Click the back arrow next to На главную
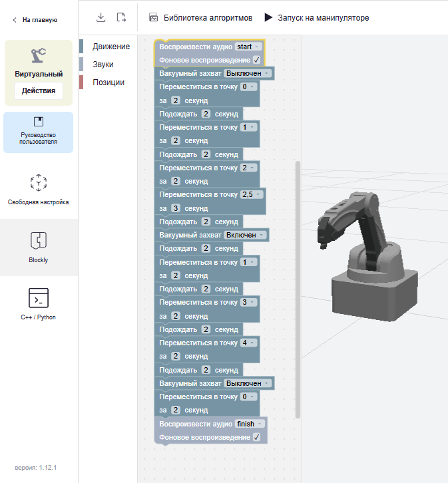The image size is (448, 483). 15,20
